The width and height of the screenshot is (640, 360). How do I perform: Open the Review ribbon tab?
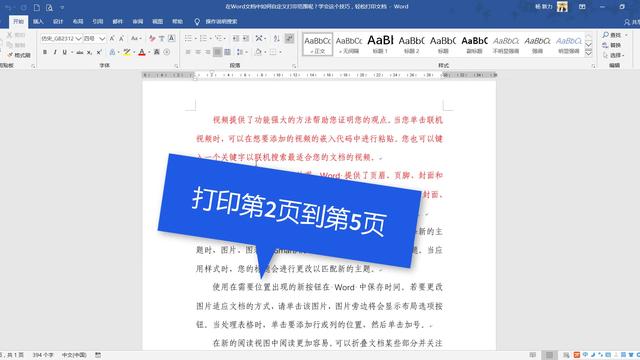pos(138,21)
